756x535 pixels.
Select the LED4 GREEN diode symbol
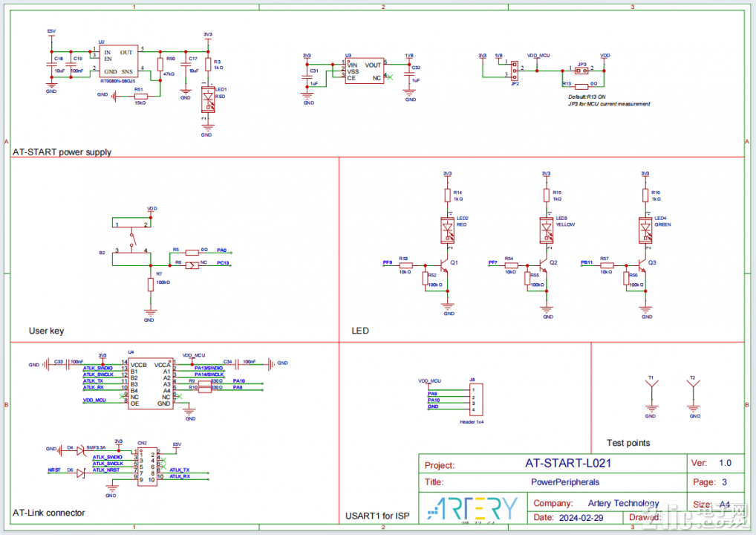[x=645, y=230]
